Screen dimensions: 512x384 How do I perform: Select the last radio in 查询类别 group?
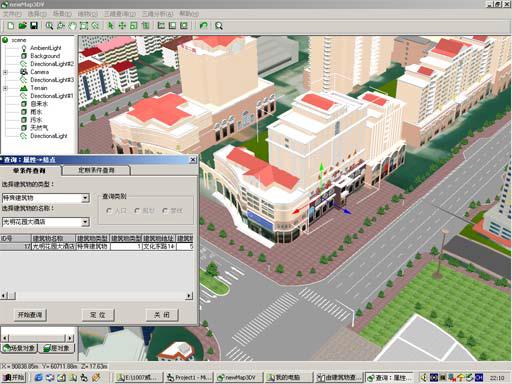[x=165, y=211]
